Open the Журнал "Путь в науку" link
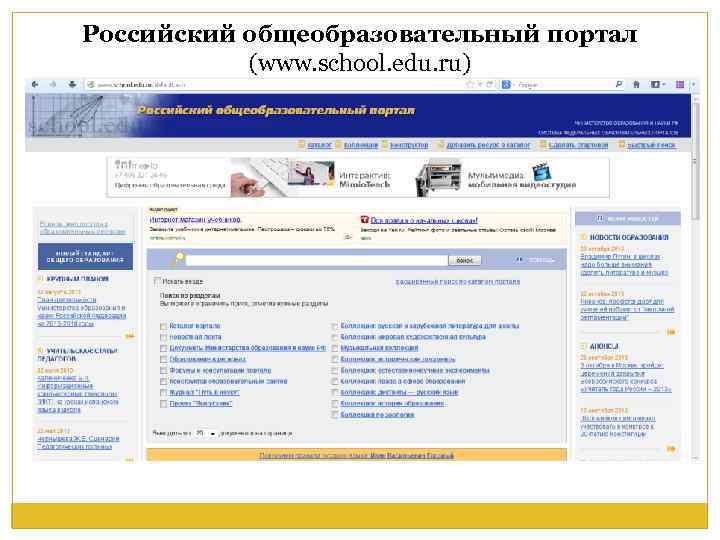The width and height of the screenshot is (720, 540). click(204, 393)
